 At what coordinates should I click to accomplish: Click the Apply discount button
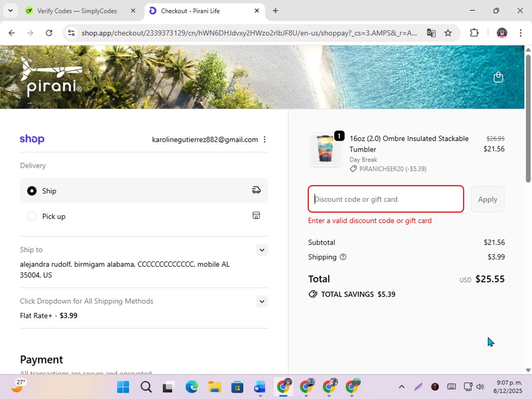(x=488, y=199)
